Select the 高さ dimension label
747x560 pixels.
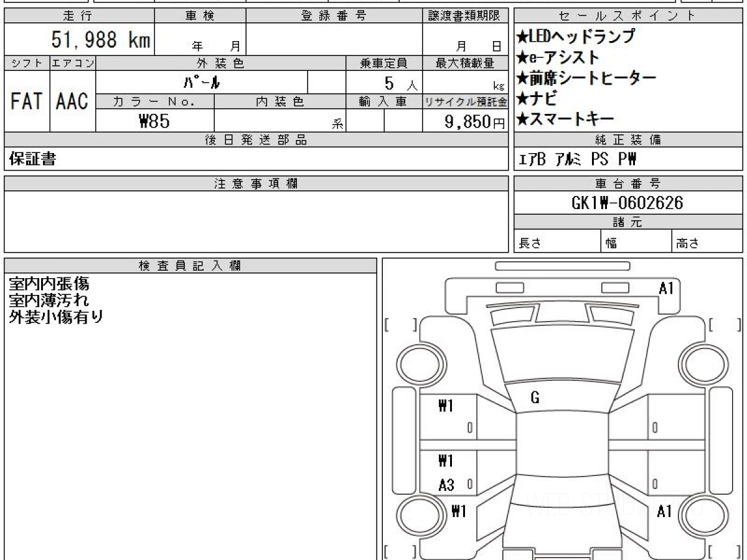688,244
